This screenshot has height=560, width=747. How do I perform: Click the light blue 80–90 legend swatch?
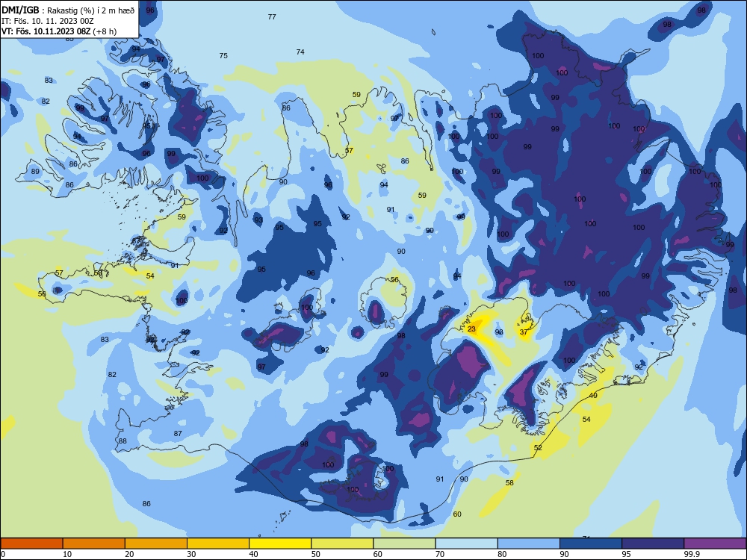click(x=529, y=544)
